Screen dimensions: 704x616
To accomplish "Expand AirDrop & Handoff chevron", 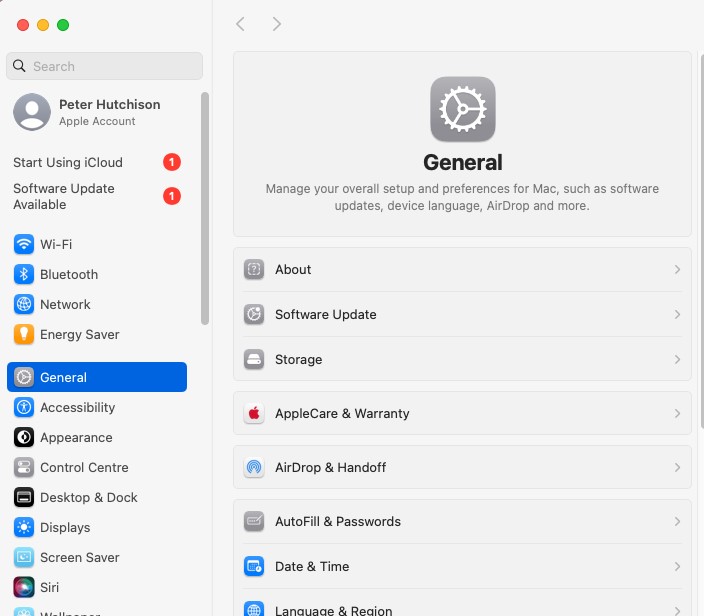I will [x=677, y=467].
